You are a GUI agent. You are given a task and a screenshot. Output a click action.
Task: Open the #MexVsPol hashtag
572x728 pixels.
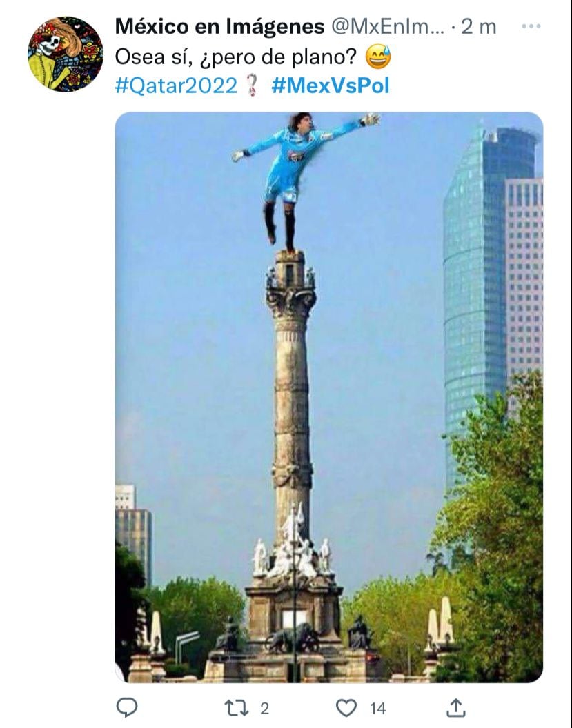tap(331, 86)
